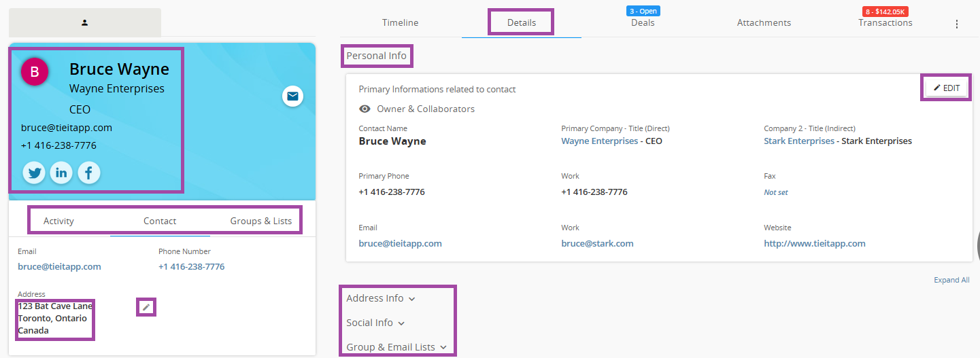Open the Deals tab

coord(643,22)
